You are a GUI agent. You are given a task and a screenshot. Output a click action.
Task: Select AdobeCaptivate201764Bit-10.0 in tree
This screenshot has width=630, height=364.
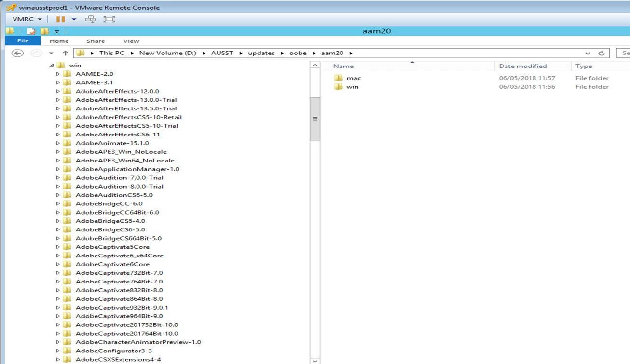127,333
